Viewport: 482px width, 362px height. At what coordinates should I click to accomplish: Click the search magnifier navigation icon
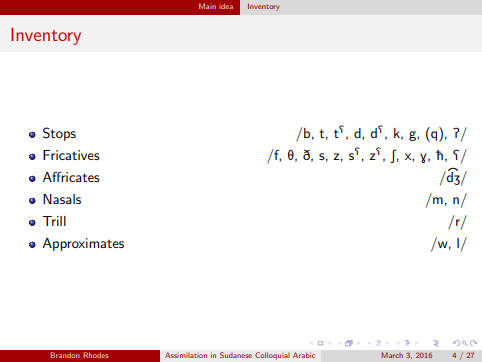[x=465, y=343]
